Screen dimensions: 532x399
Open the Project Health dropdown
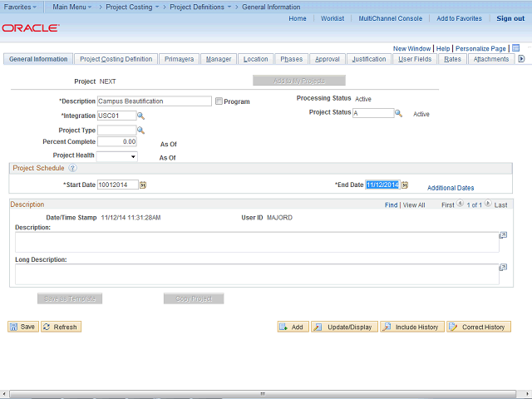tap(117, 155)
